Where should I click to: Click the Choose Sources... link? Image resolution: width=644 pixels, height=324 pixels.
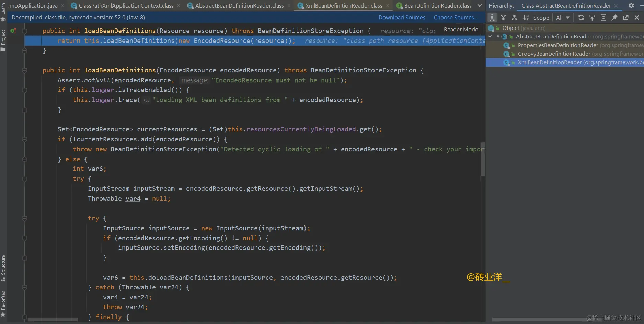[x=456, y=17]
